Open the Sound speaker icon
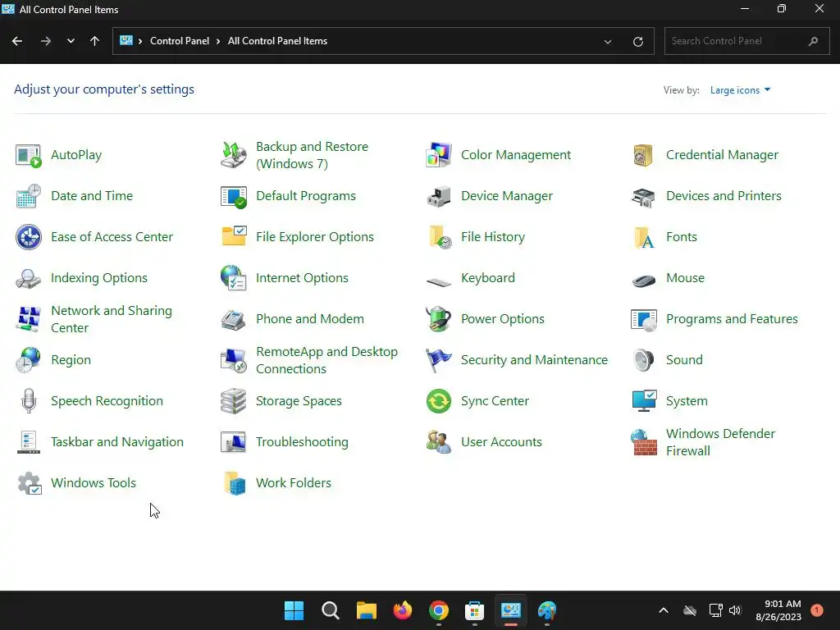The height and width of the screenshot is (630, 840). coord(643,360)
